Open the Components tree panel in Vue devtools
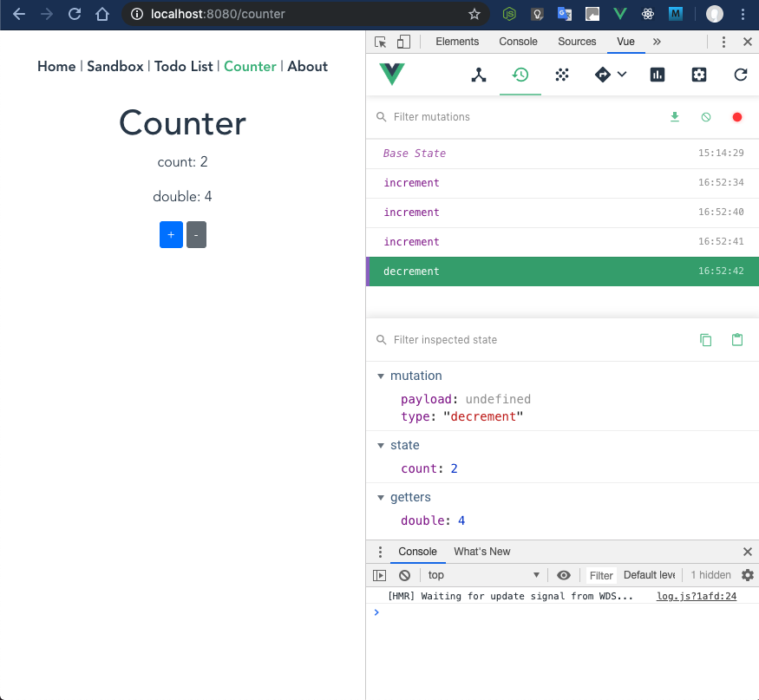The width and height of the screenshot is (759, 700). tap(479, 75)
